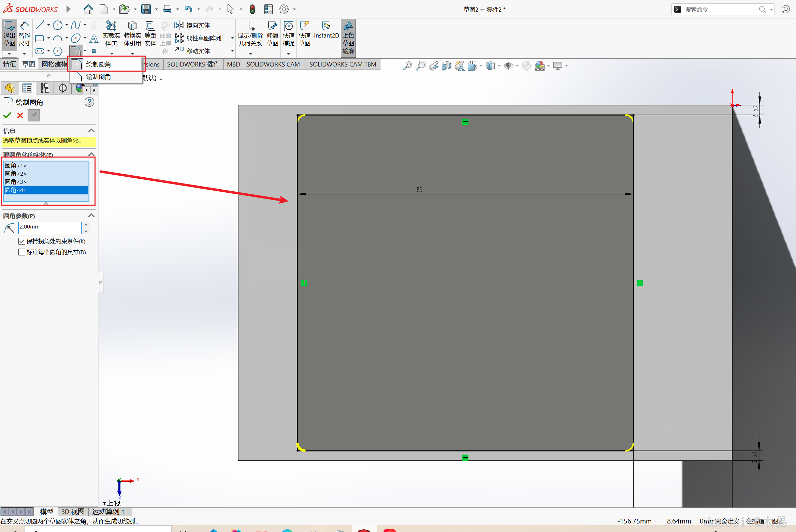796x532 pixels.
Task: Collapse the Message (信息) section
Action: point(91,131)
